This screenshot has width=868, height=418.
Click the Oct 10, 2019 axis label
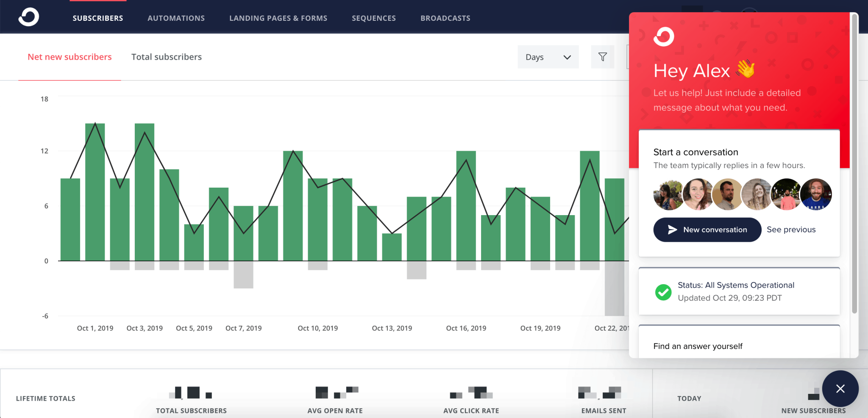pyautogui.click(x=318, y=328)
